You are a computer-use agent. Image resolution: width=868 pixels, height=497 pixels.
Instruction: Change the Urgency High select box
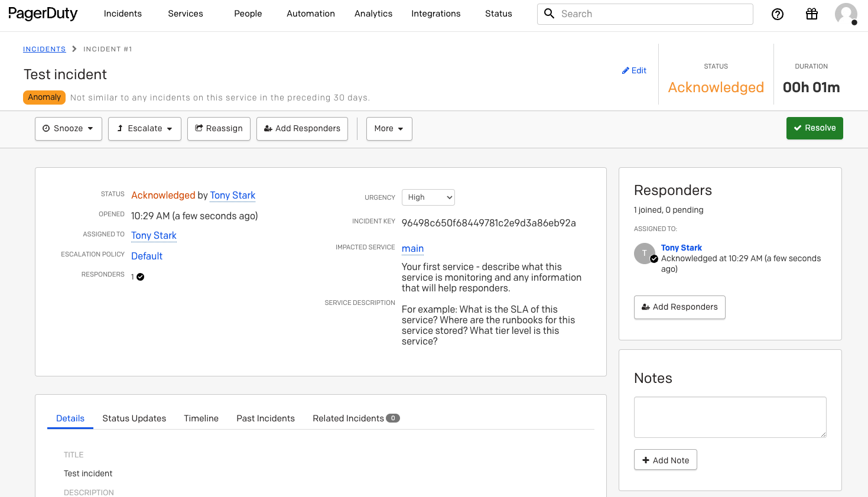coord(428,197)
